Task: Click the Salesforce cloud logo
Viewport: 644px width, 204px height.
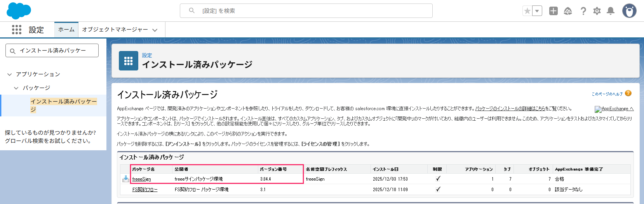Action: point(19,11)
